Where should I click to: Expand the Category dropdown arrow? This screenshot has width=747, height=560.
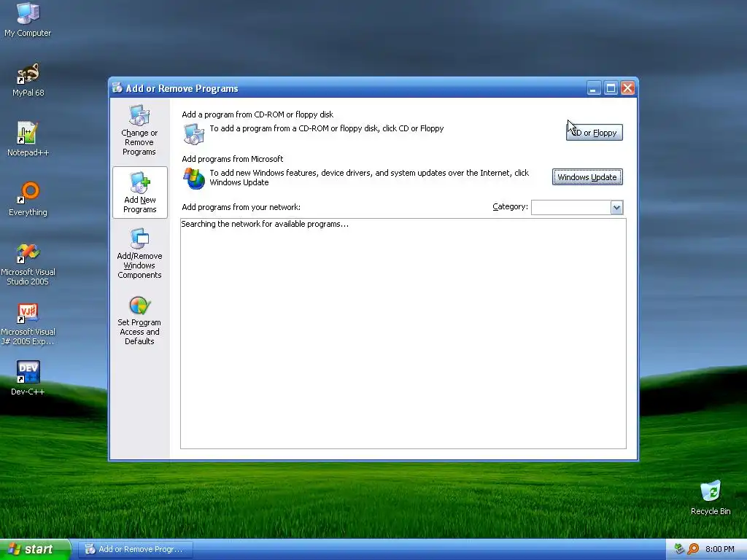(x=616, y=208)
